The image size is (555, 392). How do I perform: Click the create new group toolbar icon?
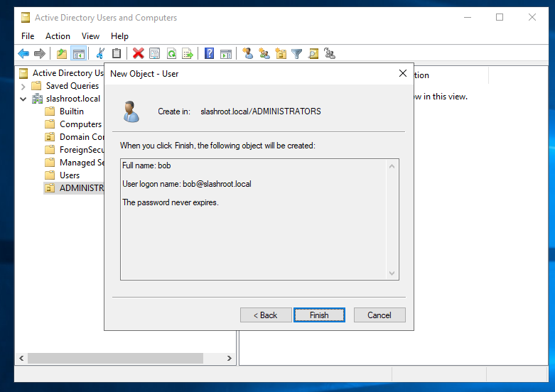(x=264, y=53)
